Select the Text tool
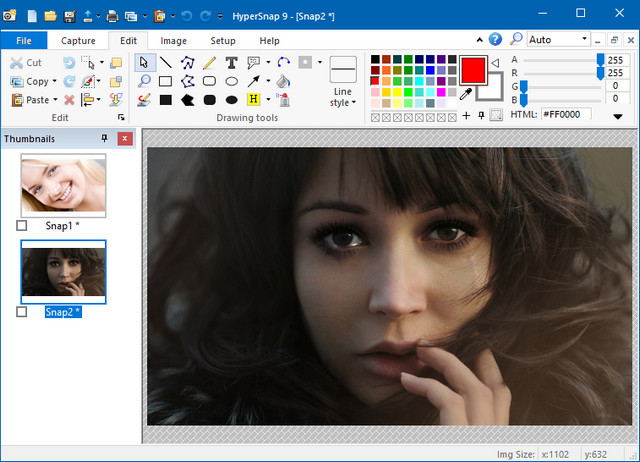This screenshot has width=640, height=462. [231, 63]
